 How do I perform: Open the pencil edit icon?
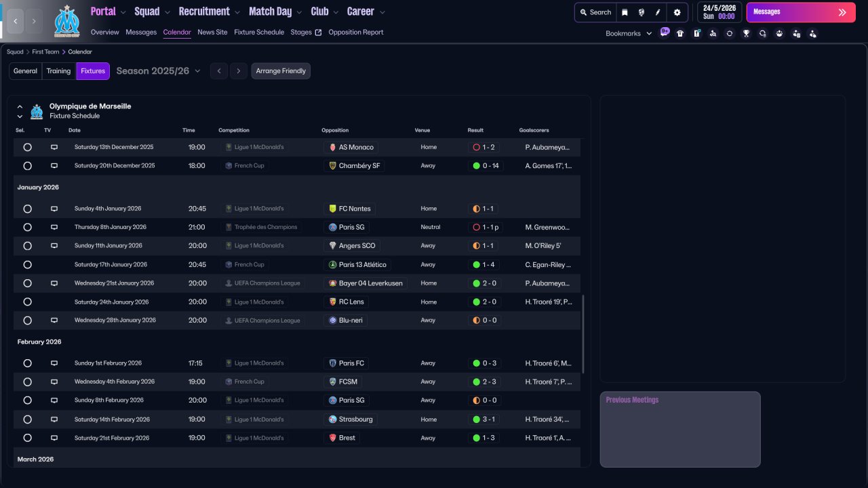coord(658,12)
